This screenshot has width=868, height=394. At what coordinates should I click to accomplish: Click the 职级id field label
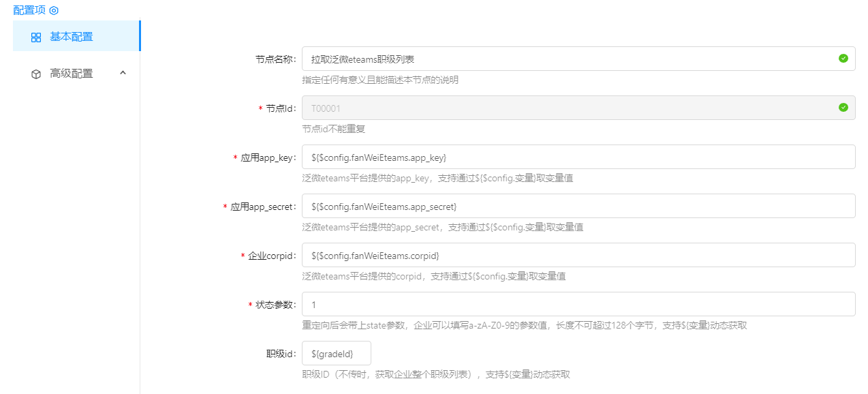281,354
